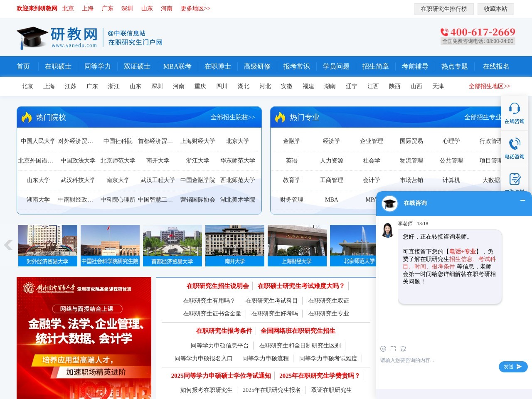Select 天津 in the region bar
Image resolution: width=532 pixels, height=399 pixels.
point(438,86)
